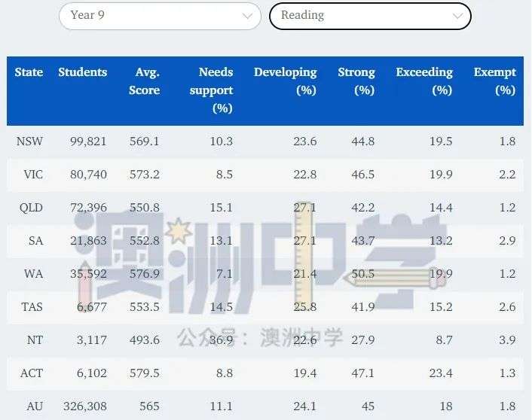Click the VIC state cell

[x=32, y=175]
